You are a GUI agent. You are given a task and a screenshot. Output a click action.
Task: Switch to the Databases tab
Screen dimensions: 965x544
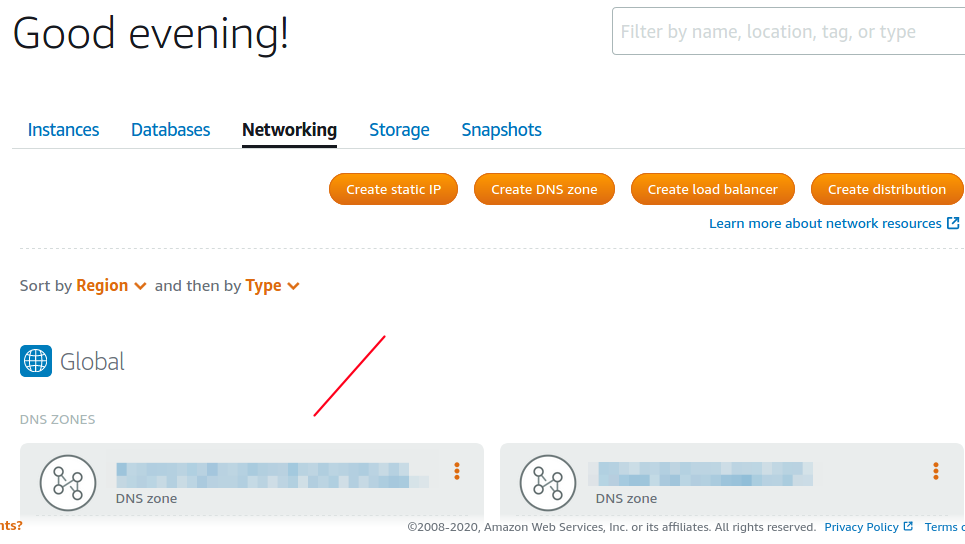pyautogui.click(x=170, y=130)
